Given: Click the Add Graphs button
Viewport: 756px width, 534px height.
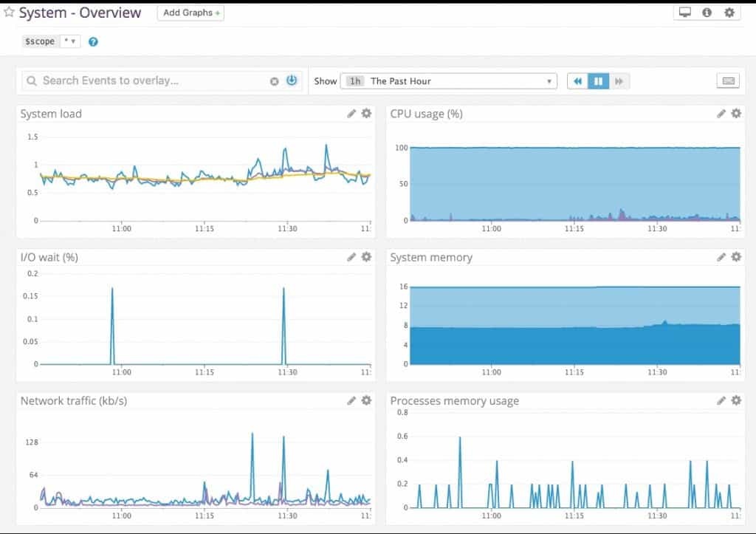Looking at the screenshot, I should 190,13.
